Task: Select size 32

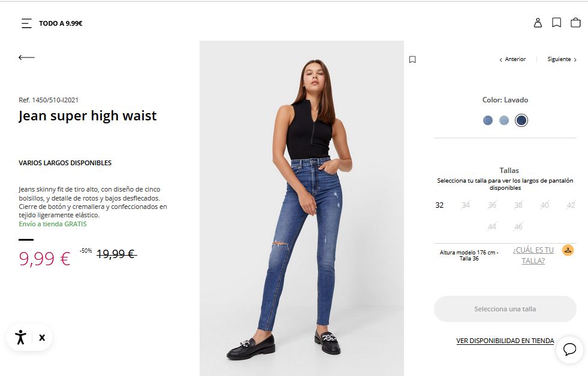Action: point(439,205)
